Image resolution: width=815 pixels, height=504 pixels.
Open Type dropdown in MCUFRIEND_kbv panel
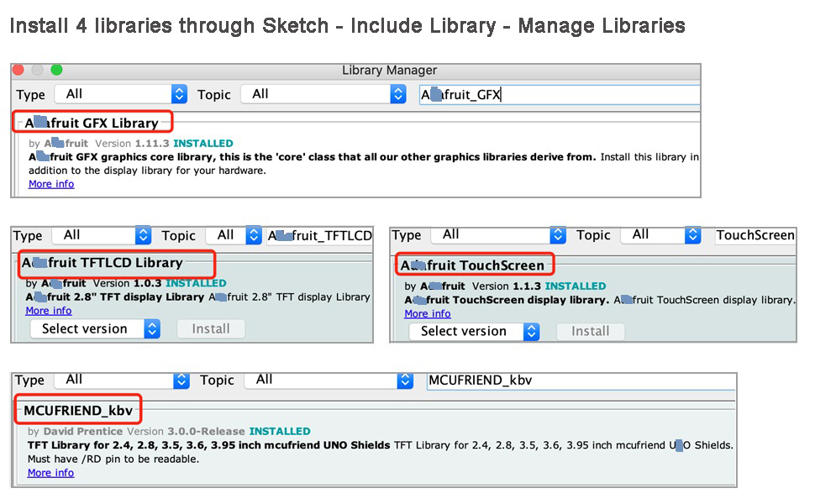tap(122, 380)
